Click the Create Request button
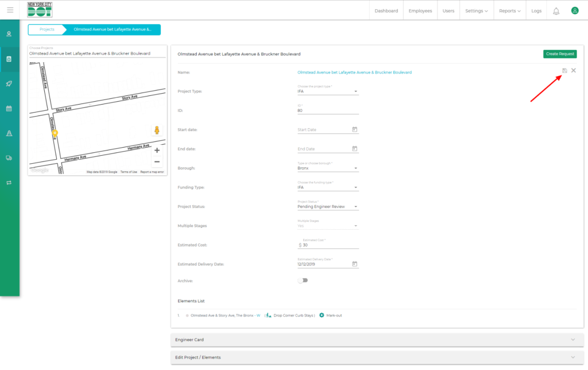Image resolution: width=588 pixels, height=370 pixels. pos(559,54)
